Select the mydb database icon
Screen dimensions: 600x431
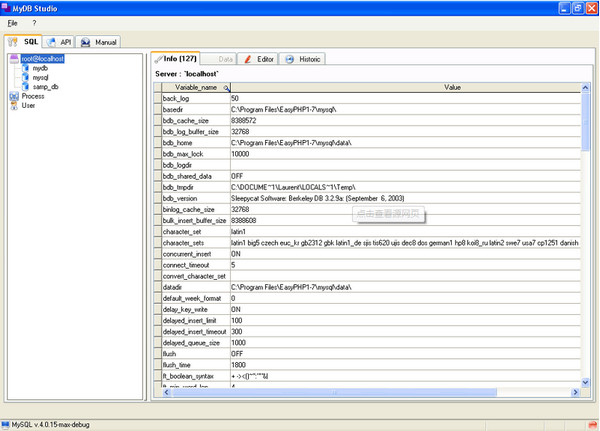25,68
